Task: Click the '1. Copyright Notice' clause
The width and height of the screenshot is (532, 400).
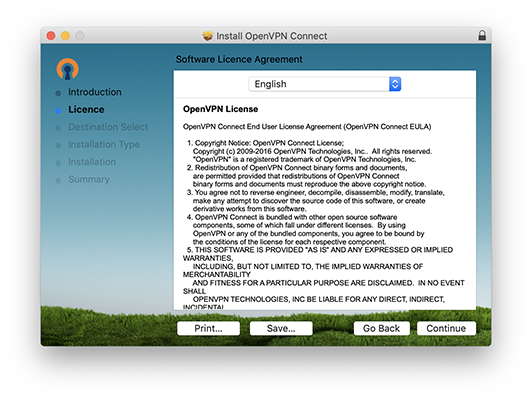Action: point(309,151)
